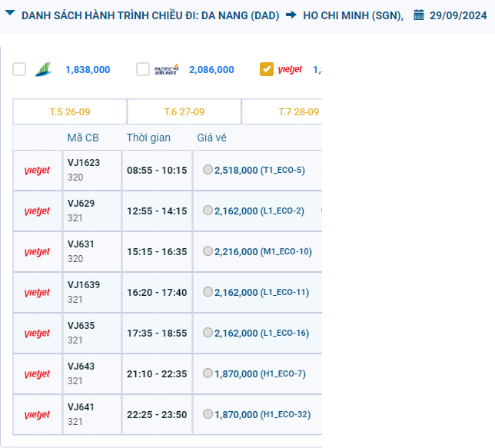Select the 1,870,000 fare for VJ641
This screenshot has height=448, width=495.
(x=208, y=414)
